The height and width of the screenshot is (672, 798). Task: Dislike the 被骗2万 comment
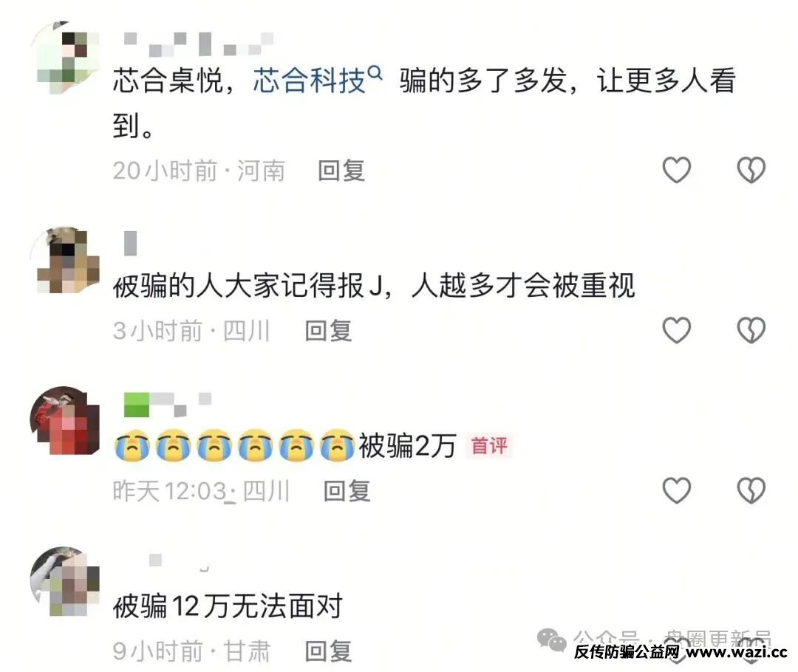click(x=751, y=490)
